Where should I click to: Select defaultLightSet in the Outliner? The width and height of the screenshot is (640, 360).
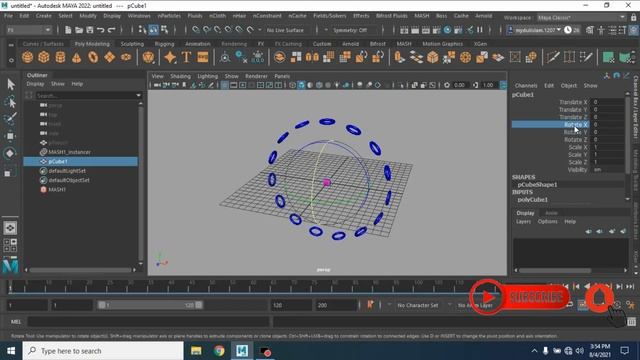pos(67,171)
